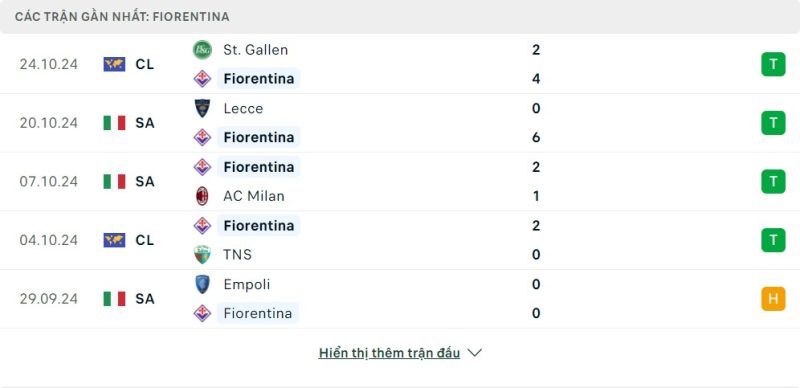
Task: Open the Hiển thị thêm trận đấu link
Action: tap(389, 353)
